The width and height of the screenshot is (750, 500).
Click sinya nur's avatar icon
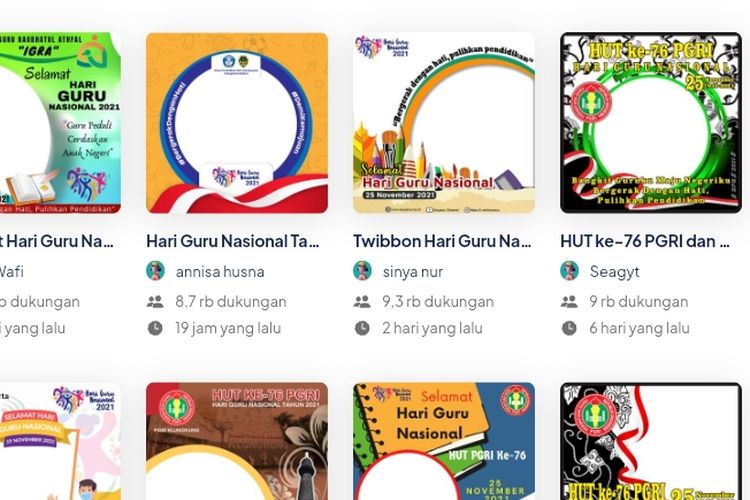point(363,271)
